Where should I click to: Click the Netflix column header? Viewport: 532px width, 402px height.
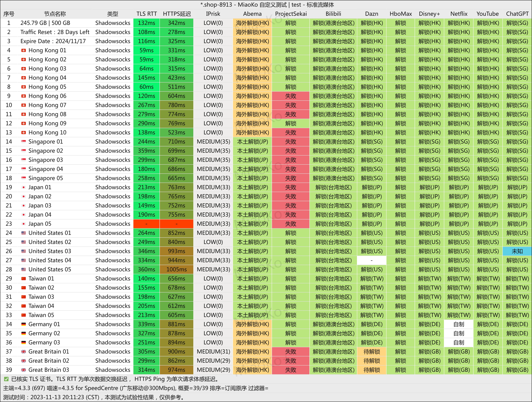[x=459, y=14]
